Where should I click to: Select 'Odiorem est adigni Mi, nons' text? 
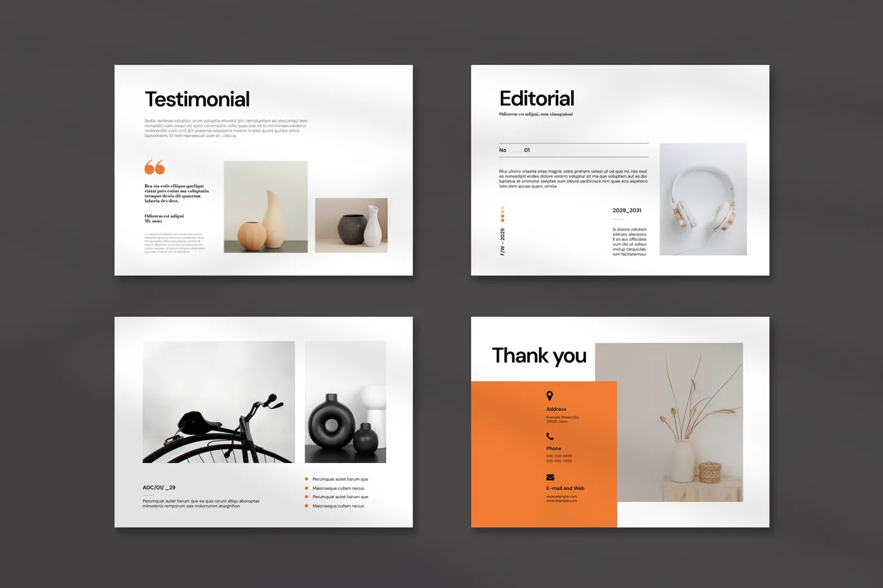pos(164,218)
